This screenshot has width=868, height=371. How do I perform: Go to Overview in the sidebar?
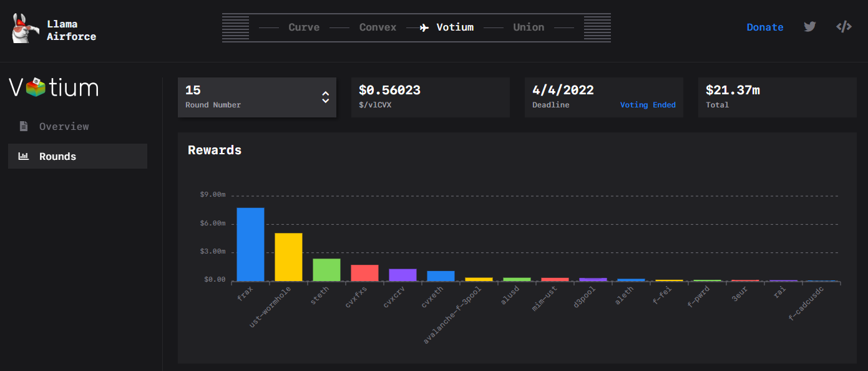[64, 126]
